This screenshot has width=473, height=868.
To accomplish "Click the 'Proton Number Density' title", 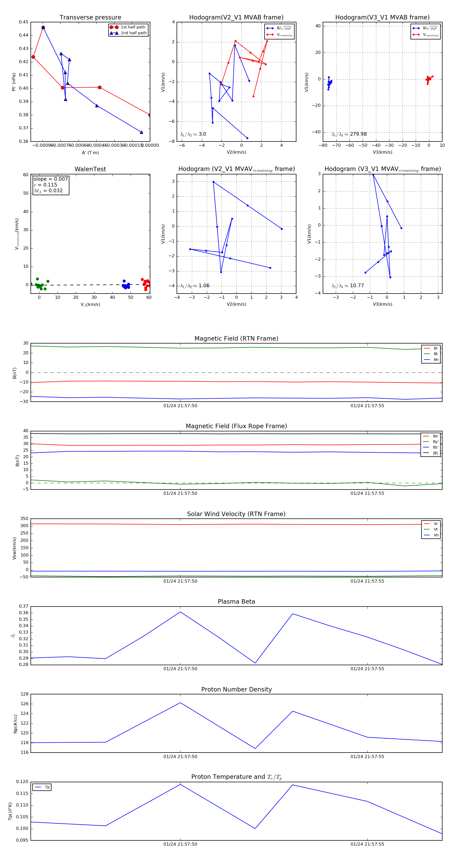I will click(x=236, y=689).
